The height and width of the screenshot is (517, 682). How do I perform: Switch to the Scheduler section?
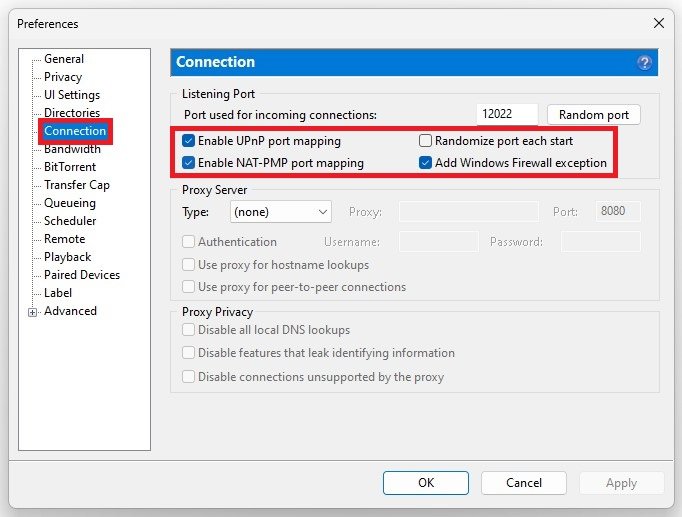pyautogui.click(x=70, y=221)
